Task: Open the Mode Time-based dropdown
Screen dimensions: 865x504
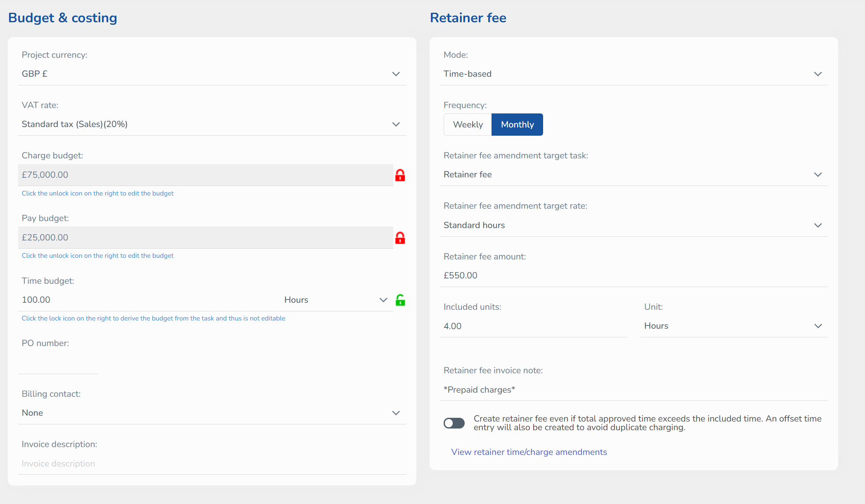Action: pyautogui.click(x=634, y=74)
